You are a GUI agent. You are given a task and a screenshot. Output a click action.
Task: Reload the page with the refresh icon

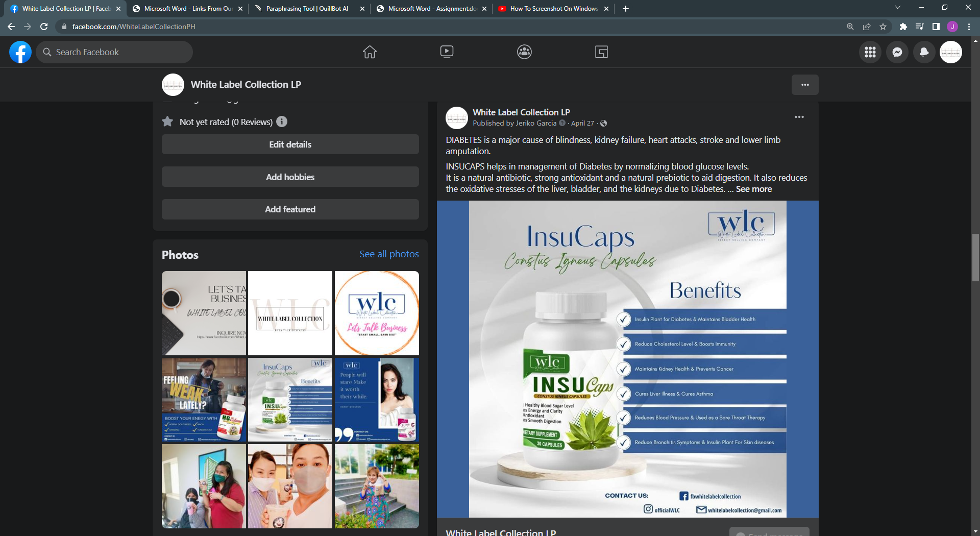pos(44,27)
